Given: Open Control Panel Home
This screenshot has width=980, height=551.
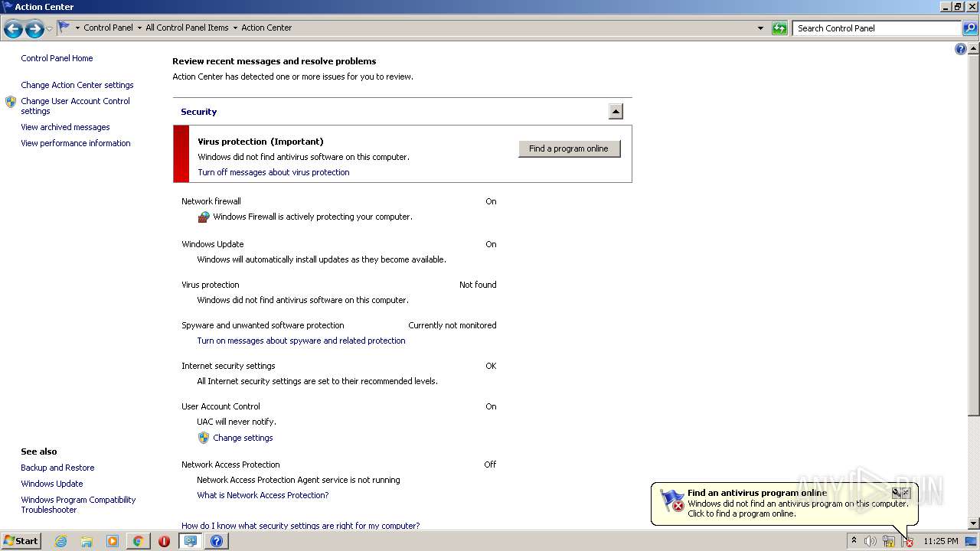Looking at the screenshot, I should pos(57,58).
